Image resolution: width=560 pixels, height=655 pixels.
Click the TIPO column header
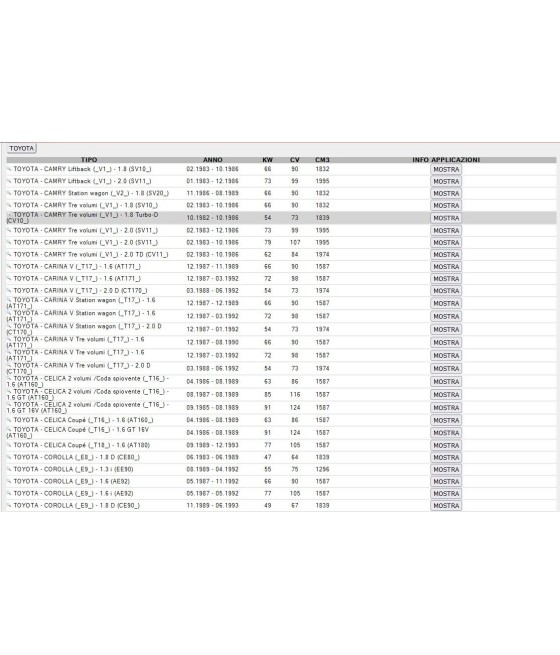[89, 160]
